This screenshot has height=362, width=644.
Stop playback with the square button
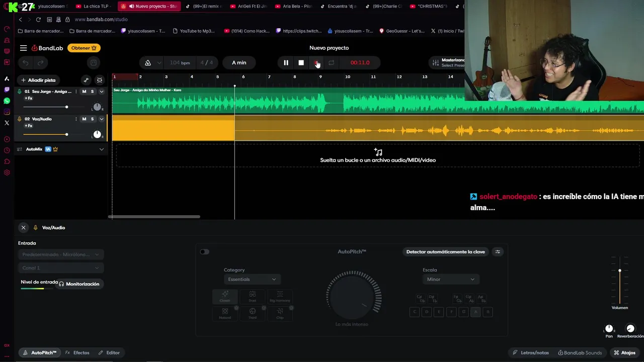(x=301, y=63)
